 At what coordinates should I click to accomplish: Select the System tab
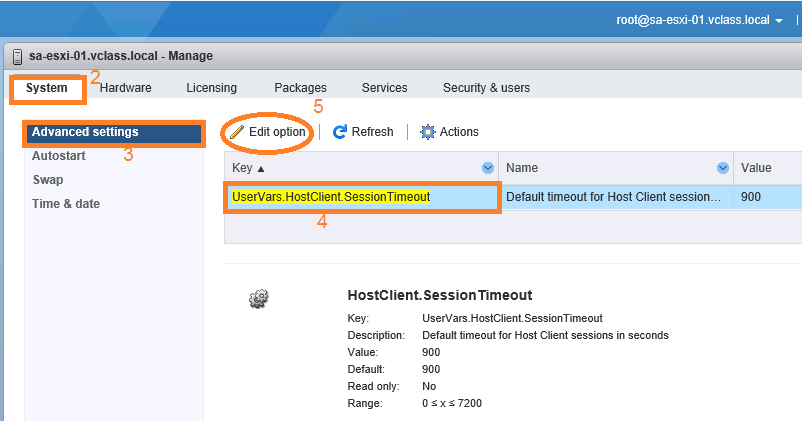coord(47,88)
